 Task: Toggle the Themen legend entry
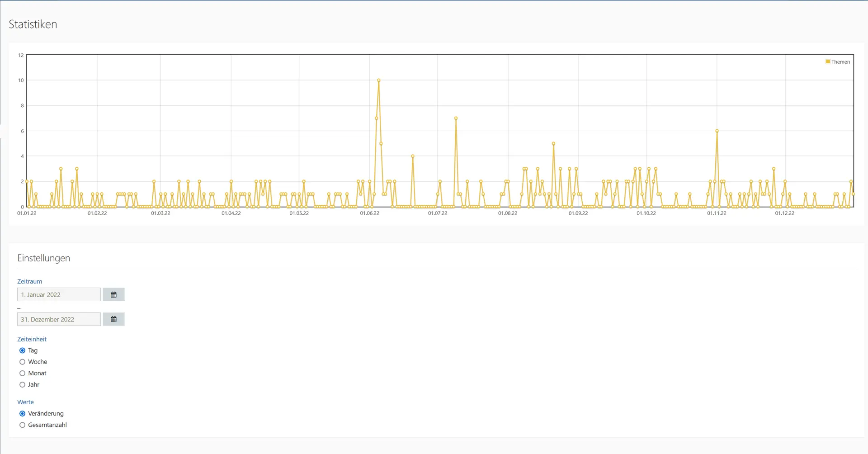point(838,62)
